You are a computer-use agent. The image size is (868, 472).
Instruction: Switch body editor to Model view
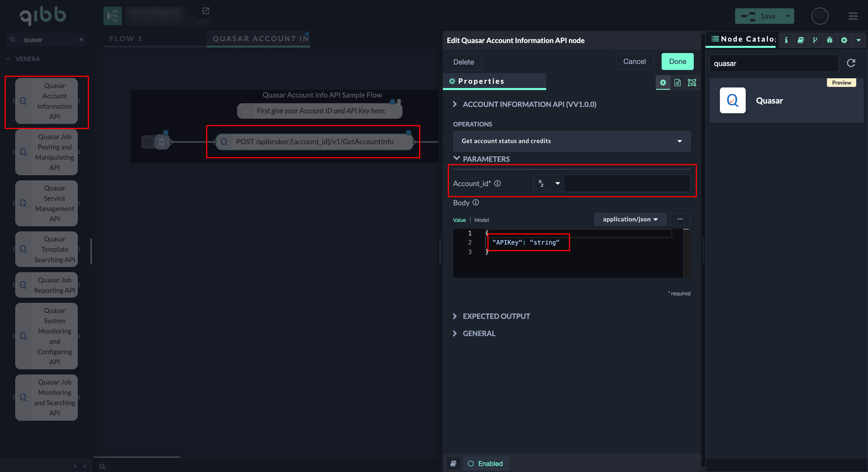[481, 220]
